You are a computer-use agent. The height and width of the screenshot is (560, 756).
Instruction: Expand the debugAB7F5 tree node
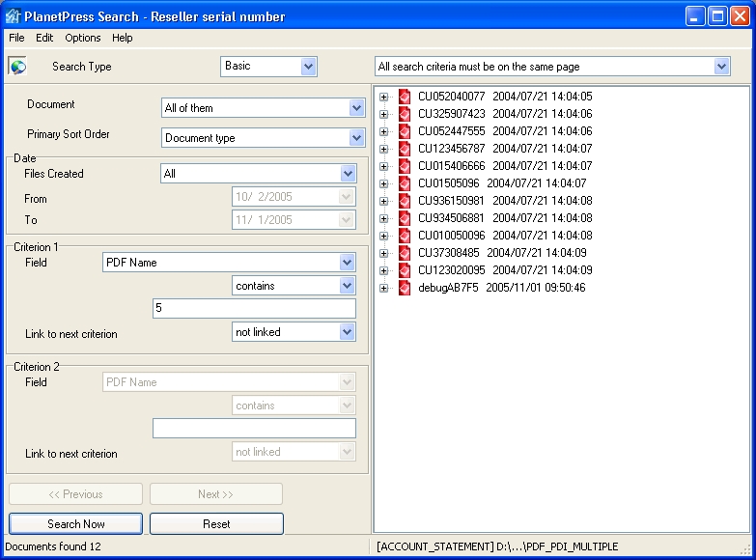[x=383, y=288]
